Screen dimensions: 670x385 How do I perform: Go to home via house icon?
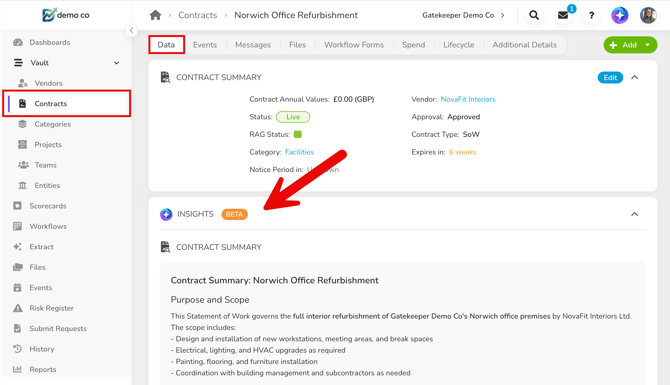[156, 15]
